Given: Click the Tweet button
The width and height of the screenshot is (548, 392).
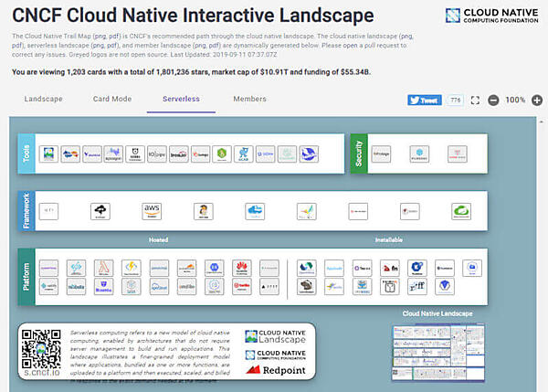Looking at the screenshot, I should coord(425,101).
